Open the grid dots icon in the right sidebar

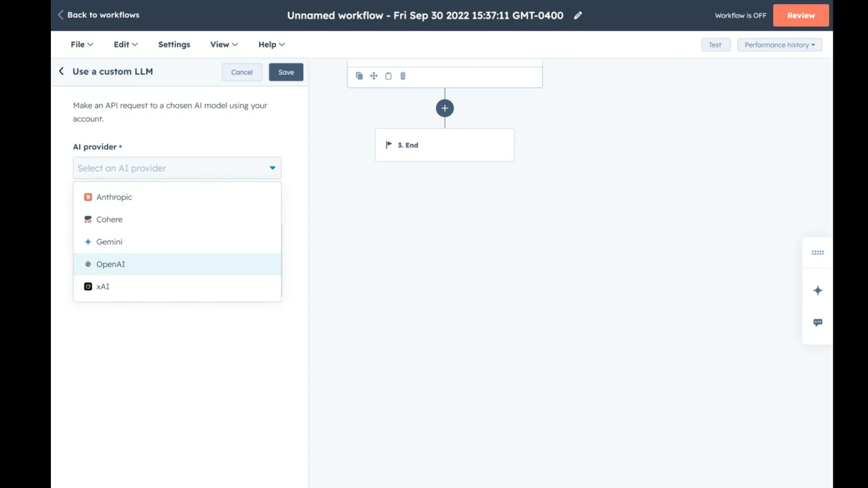[818, 253]
